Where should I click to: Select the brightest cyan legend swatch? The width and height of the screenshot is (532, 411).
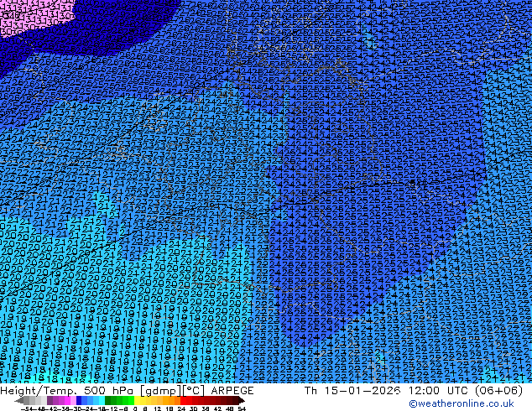tap(102, 400)
